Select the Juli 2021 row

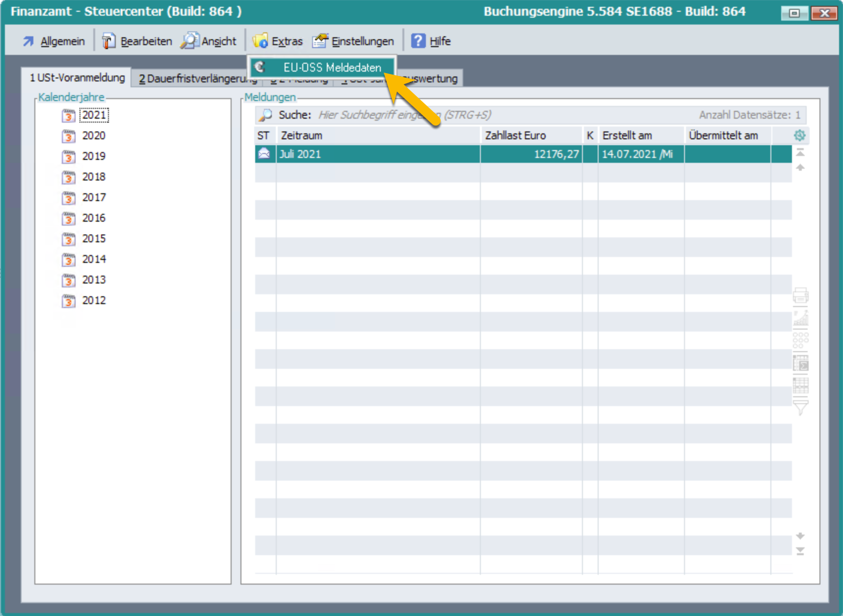pos(378,154)
